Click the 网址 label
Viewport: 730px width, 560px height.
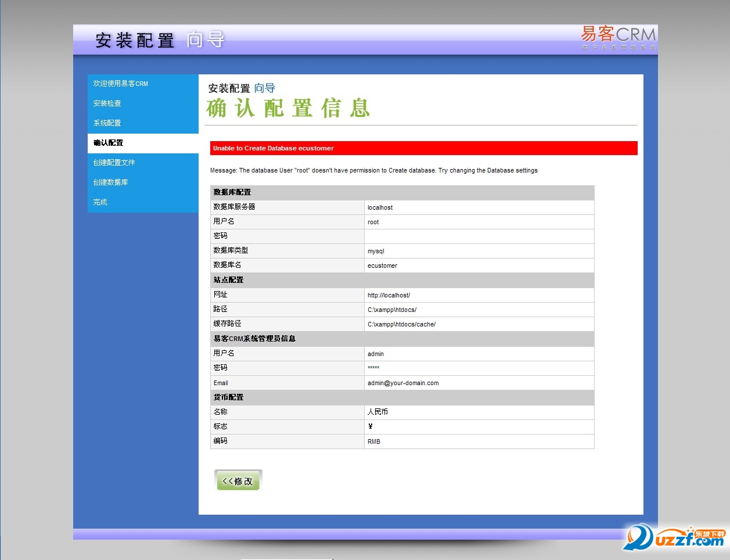tap(220, 295)
